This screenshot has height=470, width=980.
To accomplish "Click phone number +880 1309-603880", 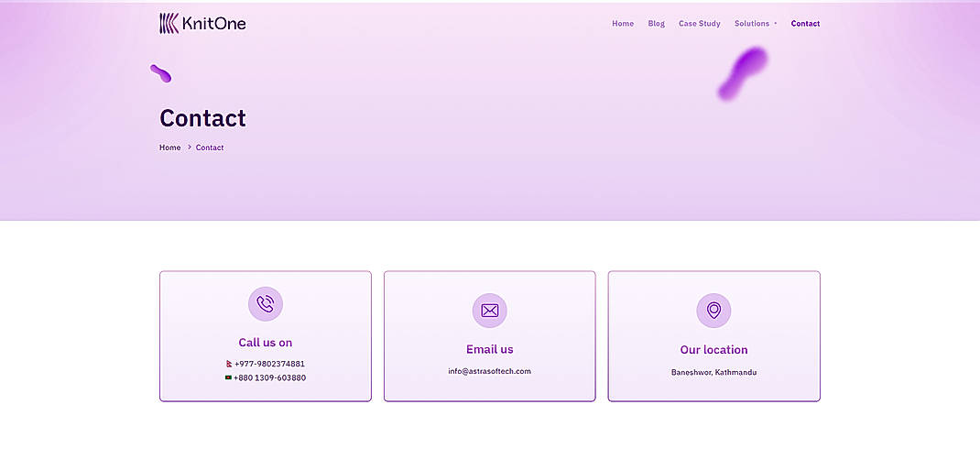I will coord(269,377).
